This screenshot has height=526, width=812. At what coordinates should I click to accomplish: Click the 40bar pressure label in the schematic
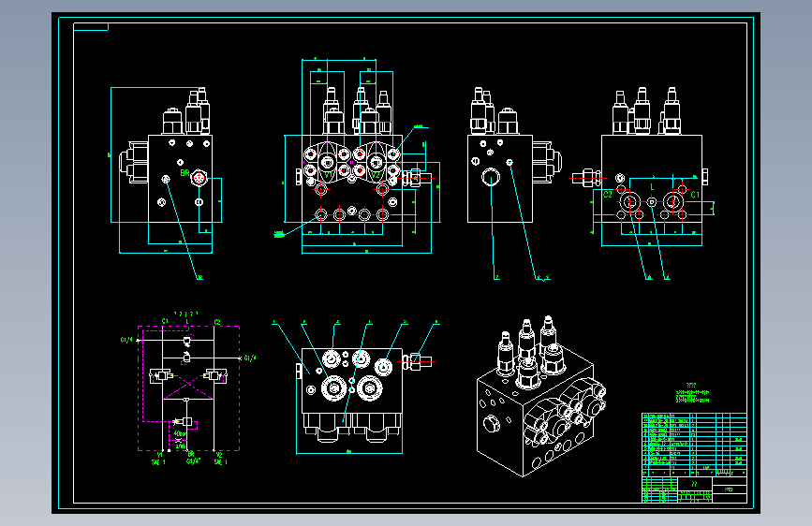click(180, 434)
